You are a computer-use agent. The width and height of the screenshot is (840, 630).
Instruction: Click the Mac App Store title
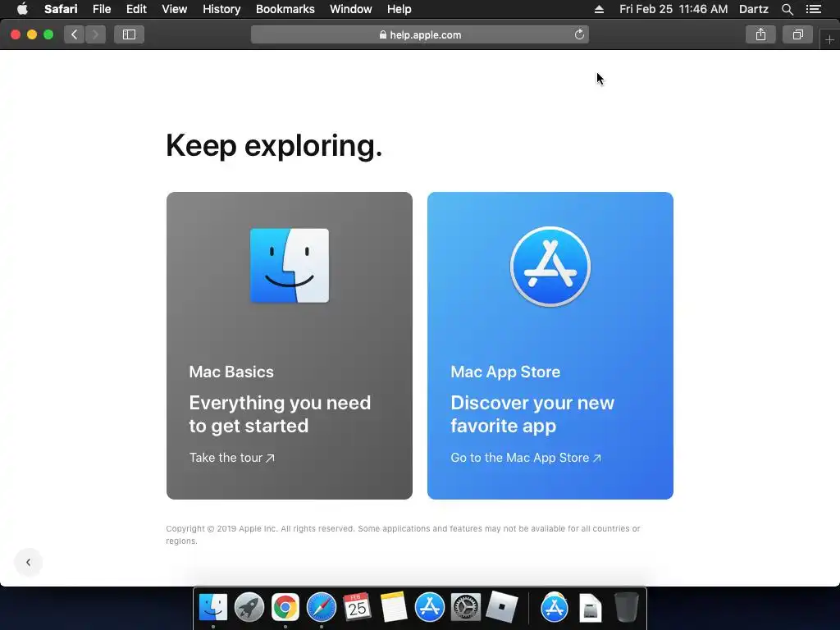(505, 372)
